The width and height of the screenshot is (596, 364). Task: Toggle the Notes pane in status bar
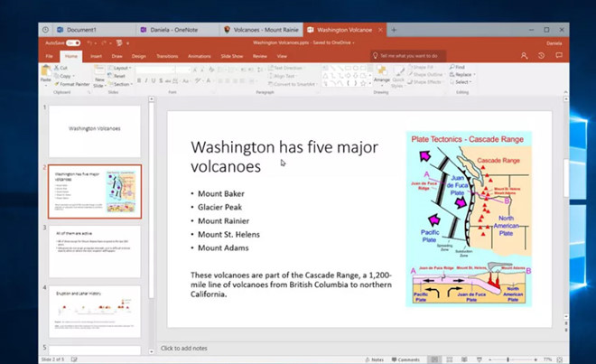point(376,359)
